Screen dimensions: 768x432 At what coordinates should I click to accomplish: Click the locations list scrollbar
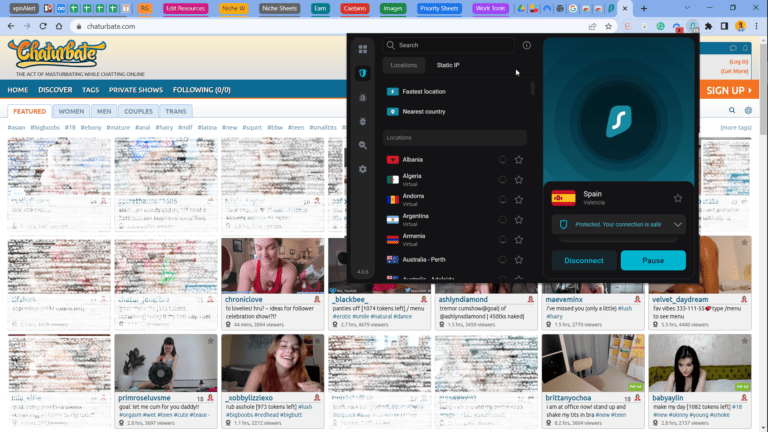pos(533,89)
